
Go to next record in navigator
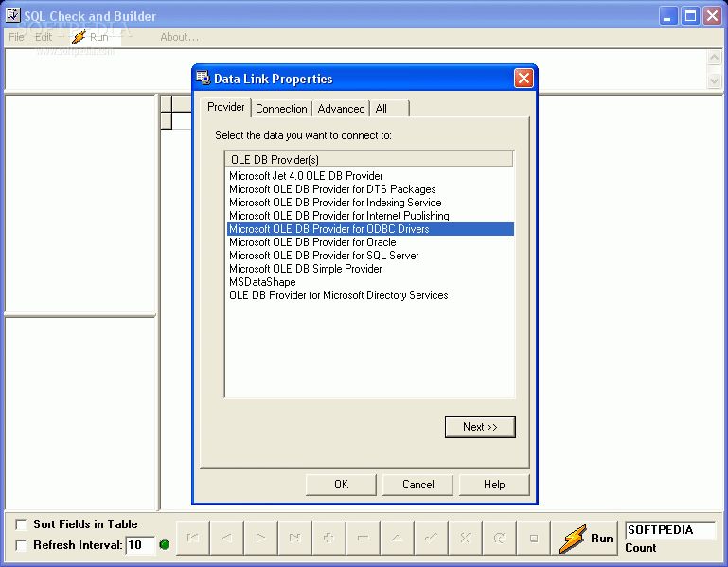[x=261, y=538]
